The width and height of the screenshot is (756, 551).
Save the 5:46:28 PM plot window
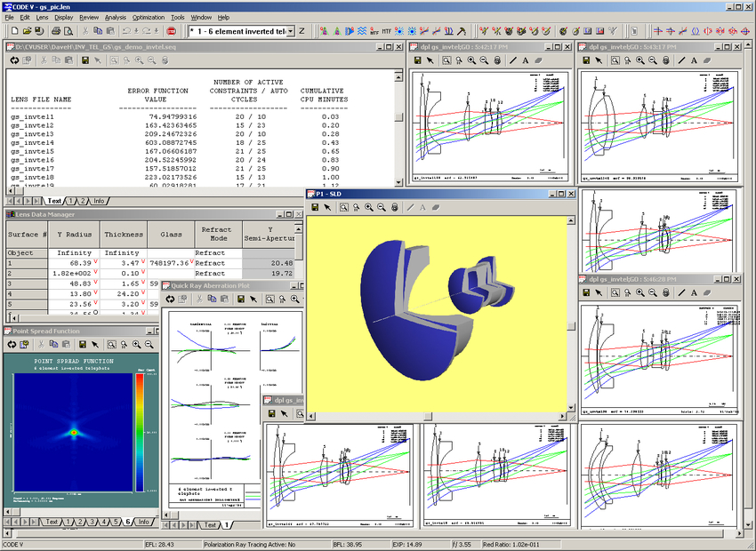coord(586,292)
